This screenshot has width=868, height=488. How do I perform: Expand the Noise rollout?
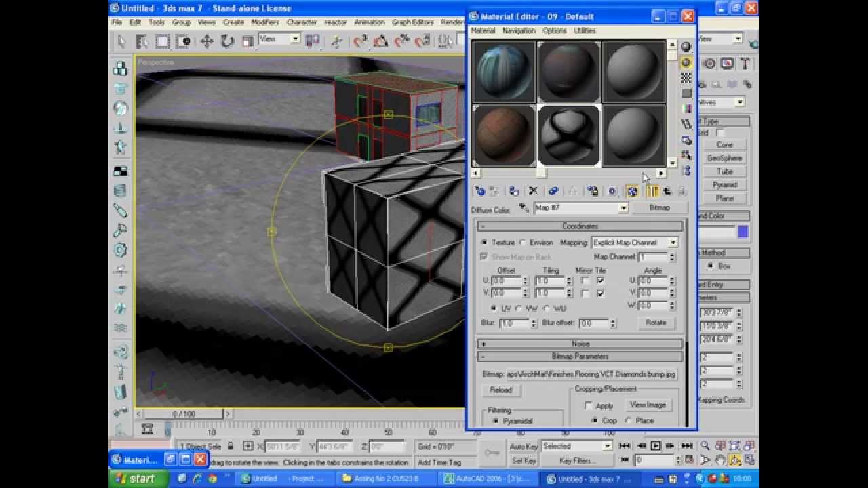point(580,344)
